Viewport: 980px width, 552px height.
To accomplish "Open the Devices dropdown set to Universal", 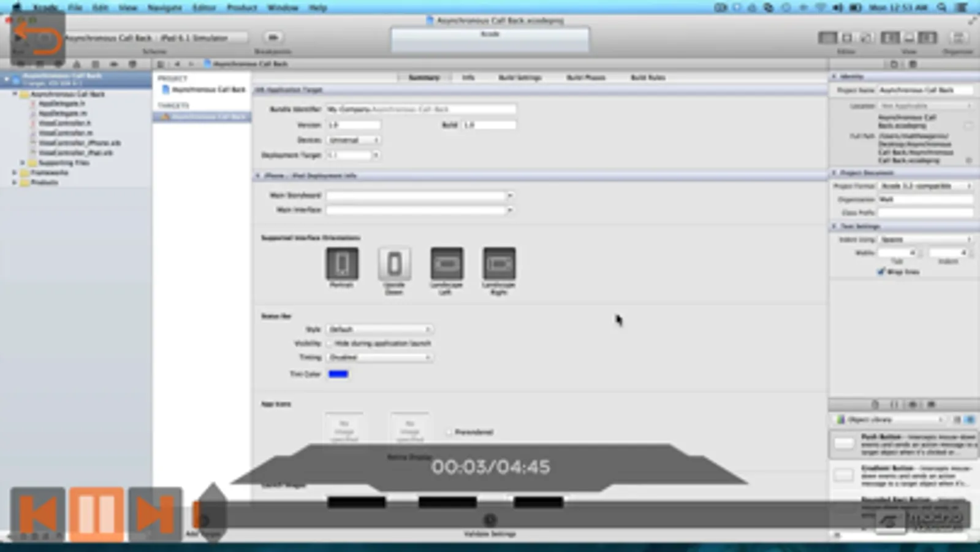I will coord(354,140).
